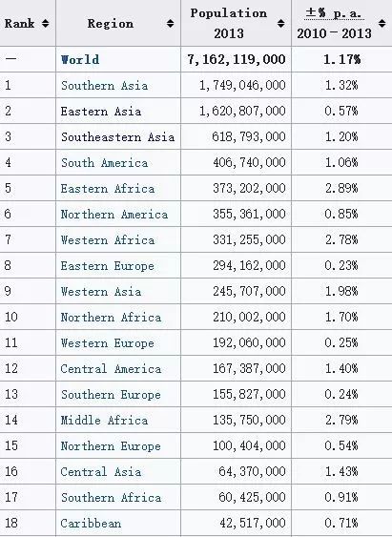Open the Caribbean region link
The image size is (392, 537).
click(x=91, y=523)
